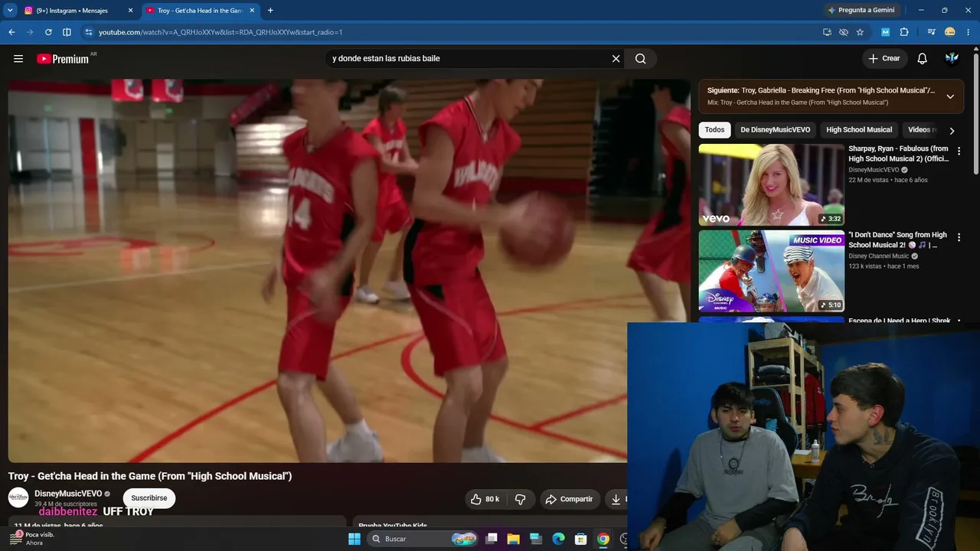Close the Troy YouTube tab
The height and width of the screenshot is (551, 980).
[252, 11]
